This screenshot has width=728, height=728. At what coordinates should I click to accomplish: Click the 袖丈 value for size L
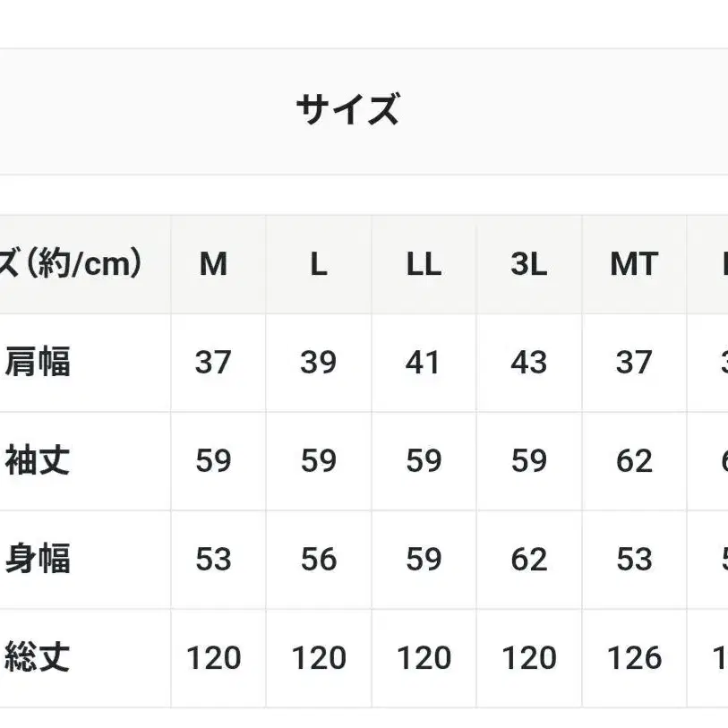pos(318,461)
